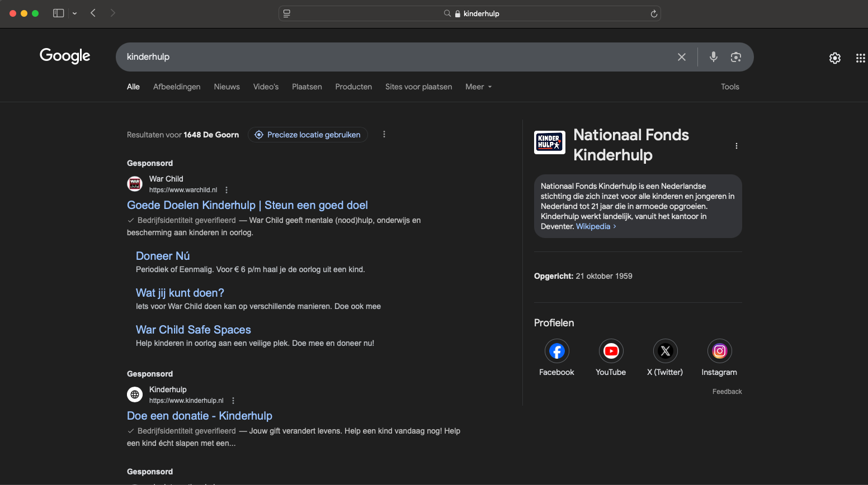Start voice search with the microphone icon
Viewport: 868px width, 485px height.
tap(713, 56)
